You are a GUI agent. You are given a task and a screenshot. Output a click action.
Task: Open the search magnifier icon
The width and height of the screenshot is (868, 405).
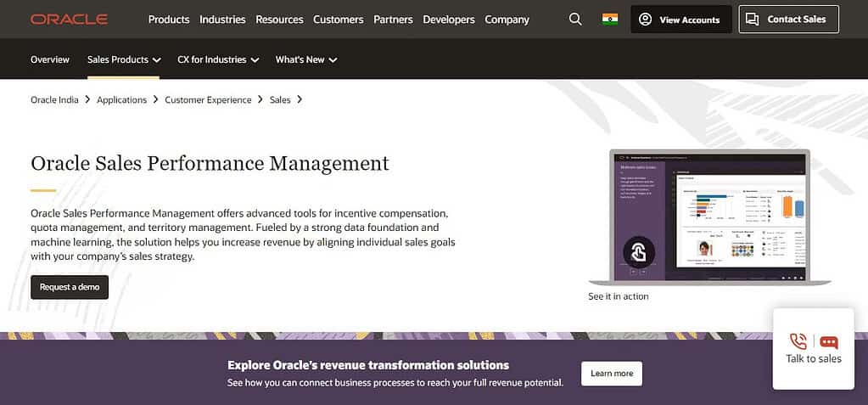coord(575,20)
